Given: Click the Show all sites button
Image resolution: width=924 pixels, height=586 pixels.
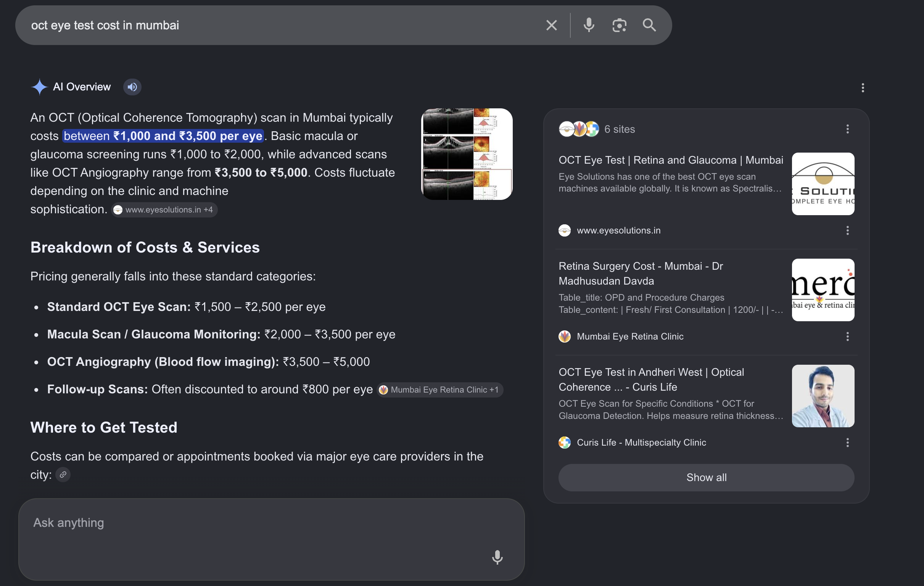Looking at the screenshot, I should [706, 477].
